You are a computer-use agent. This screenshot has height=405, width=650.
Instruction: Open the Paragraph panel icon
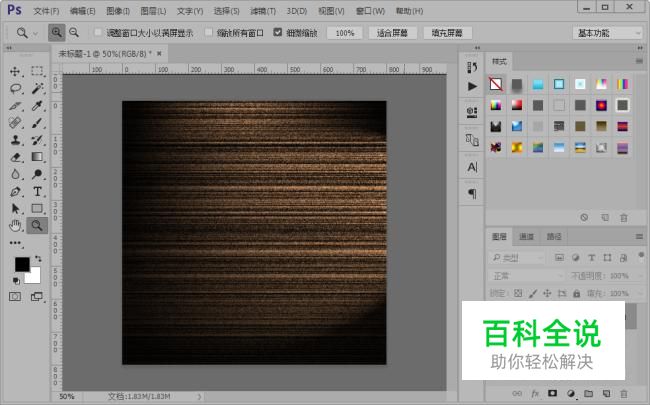(x=472, y=194)
